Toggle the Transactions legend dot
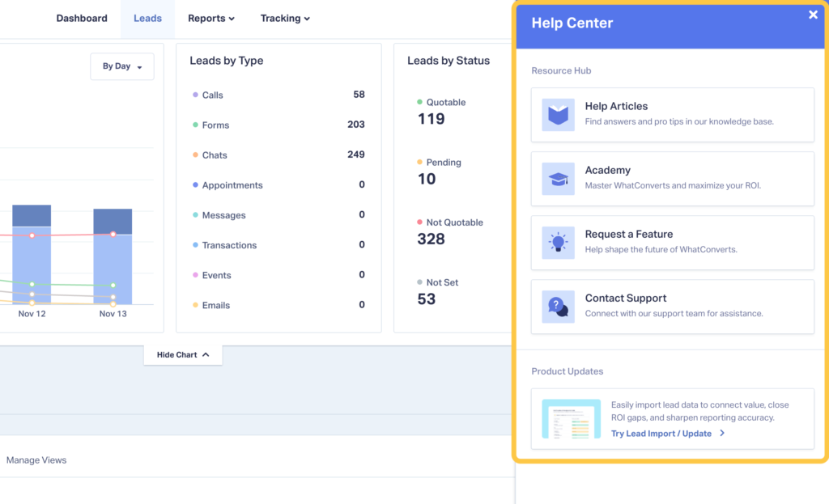This screenshot has height=504, width=829. [x=195, y=245]
